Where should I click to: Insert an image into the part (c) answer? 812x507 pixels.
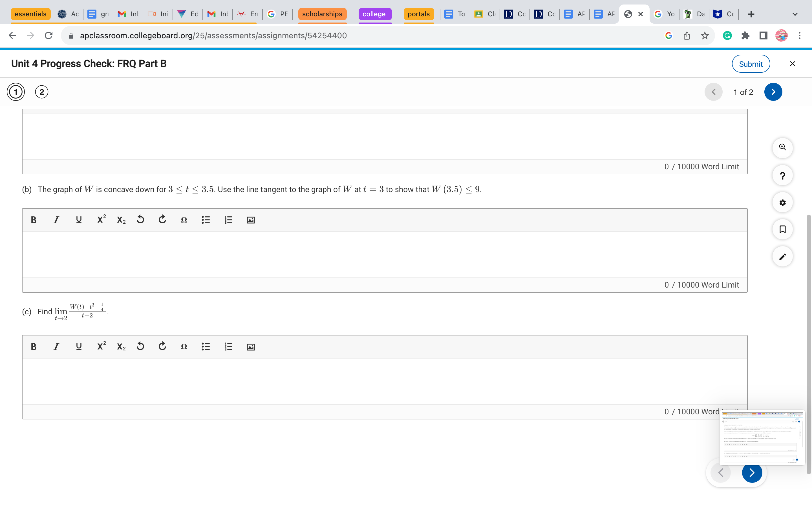250,347
